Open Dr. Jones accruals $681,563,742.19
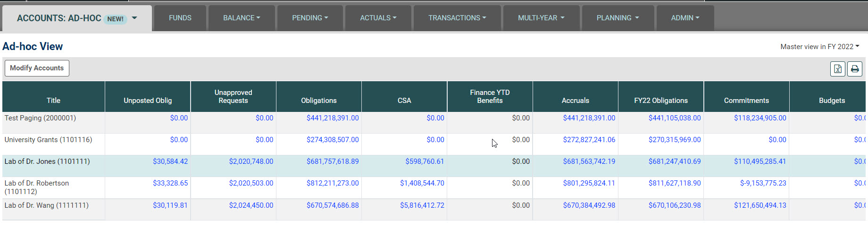The height and width of the screenshot is (229, 868). pyautogui.click(x=589, y=161)
